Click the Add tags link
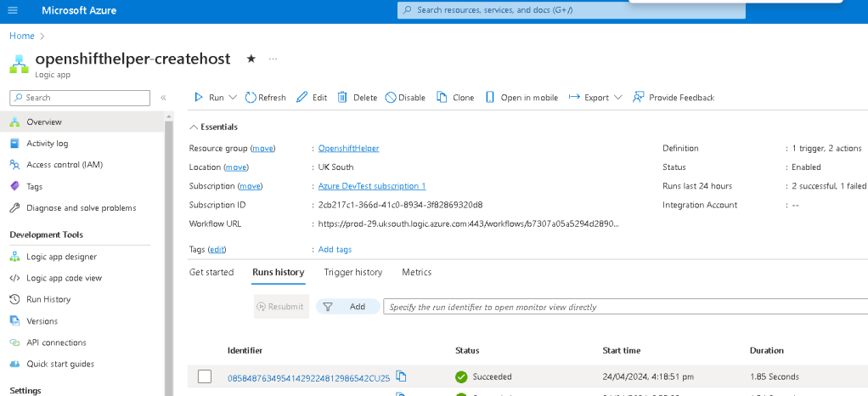This screenshot has width=868, height=396. point(335,250)
